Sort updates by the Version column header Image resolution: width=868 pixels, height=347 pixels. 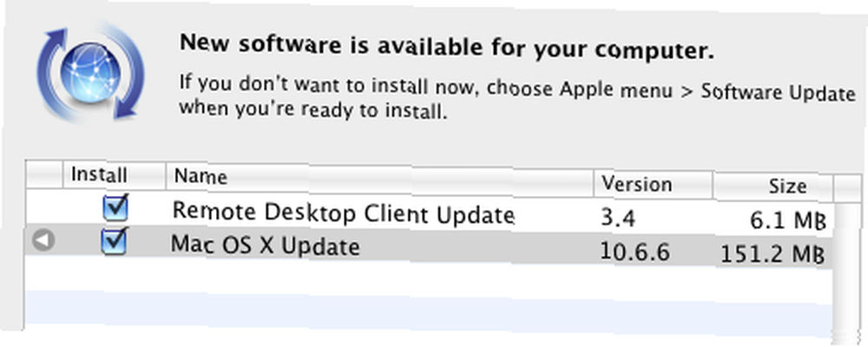point(654,186)
